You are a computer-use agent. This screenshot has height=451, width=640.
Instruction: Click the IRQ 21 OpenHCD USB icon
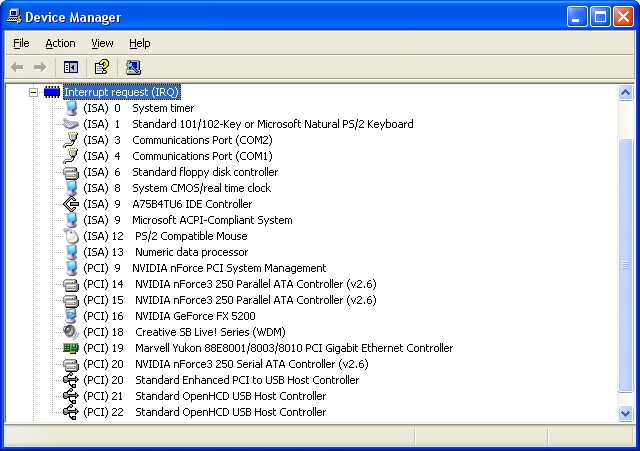[71, 396]
